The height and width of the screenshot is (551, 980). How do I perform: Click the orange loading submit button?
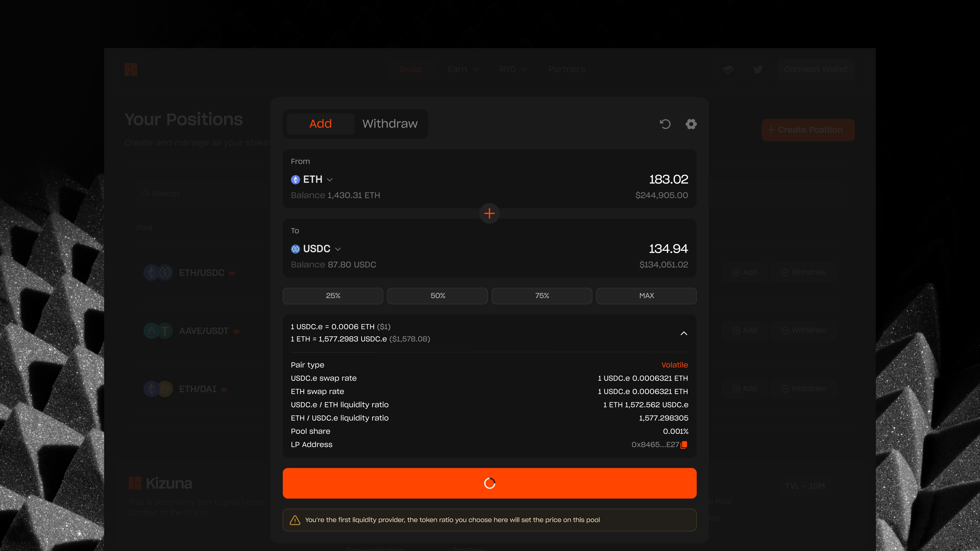click(489, 483)
